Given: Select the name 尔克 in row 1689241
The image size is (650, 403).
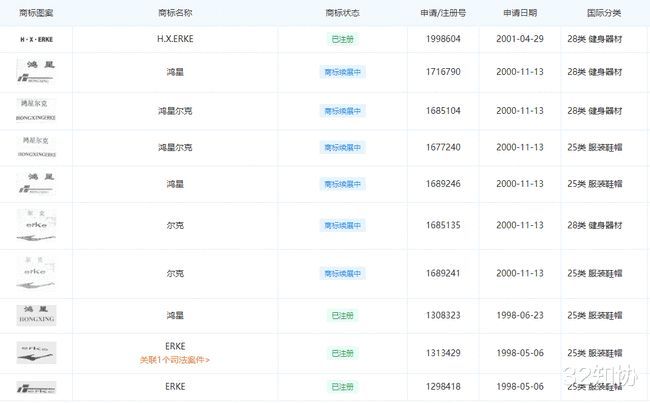Looking at the screenshot, I should click(175, 273).
